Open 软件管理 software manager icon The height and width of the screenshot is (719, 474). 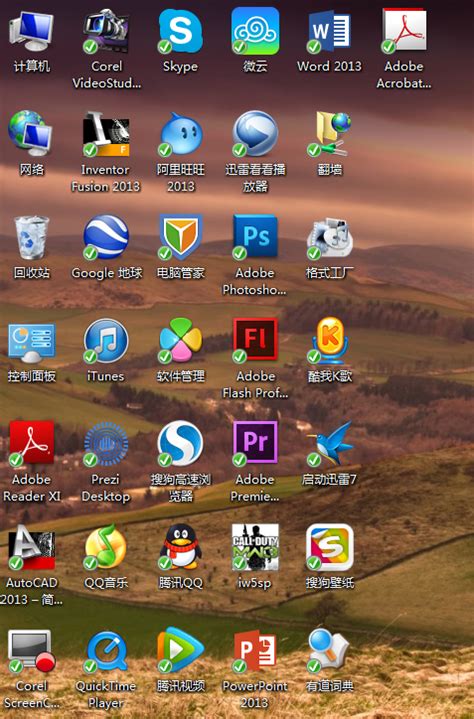181,341
